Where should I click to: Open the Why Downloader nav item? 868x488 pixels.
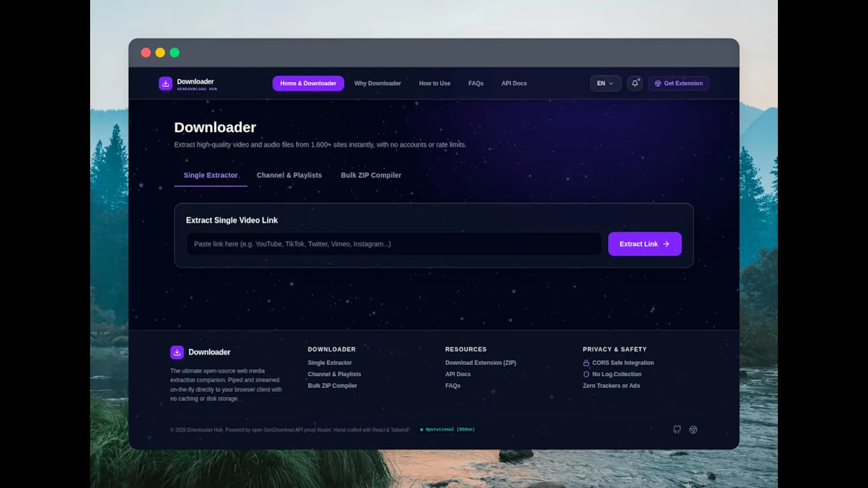point(378,84)
